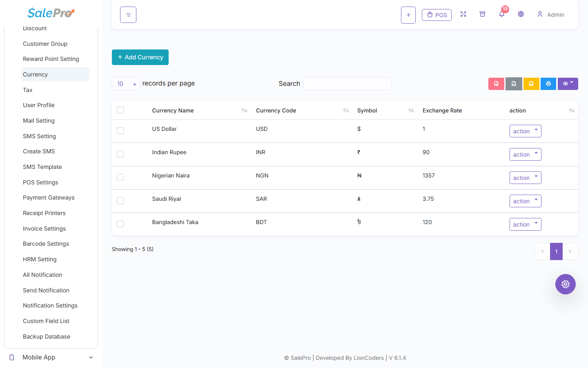Print the currency table
Image resolution: width=588 pixels, height=368 pixels.
(548, 84)
